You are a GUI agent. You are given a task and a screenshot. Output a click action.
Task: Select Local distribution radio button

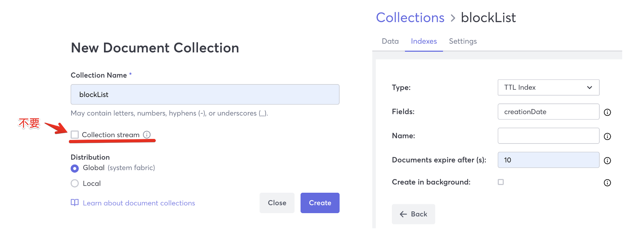[x=75, y=183]
